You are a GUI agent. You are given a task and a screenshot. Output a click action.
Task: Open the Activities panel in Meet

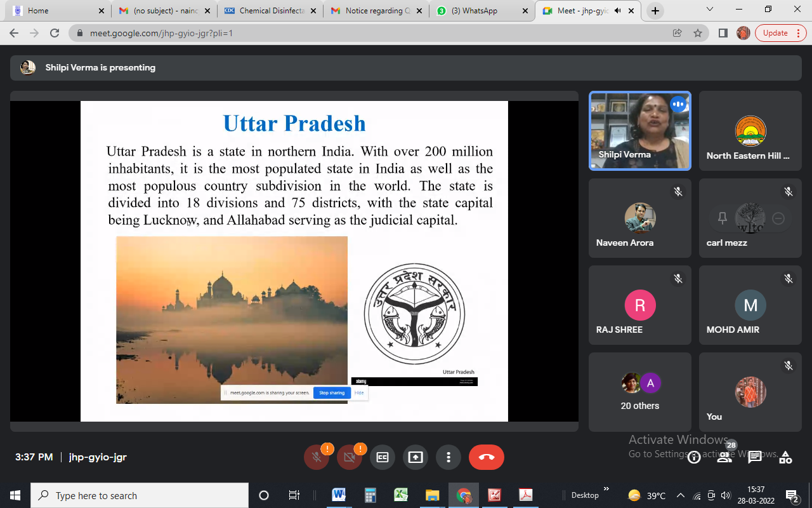tap(785, 457)
